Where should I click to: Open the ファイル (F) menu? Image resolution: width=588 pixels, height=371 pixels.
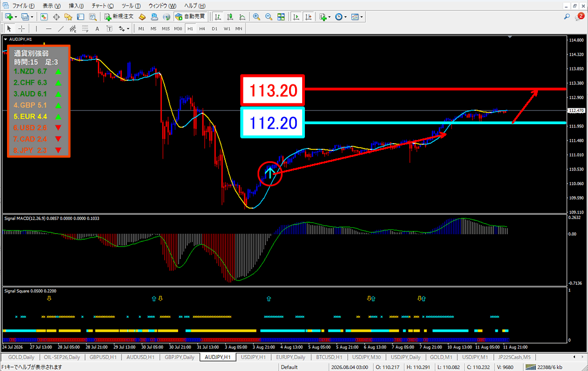point(23,6)
